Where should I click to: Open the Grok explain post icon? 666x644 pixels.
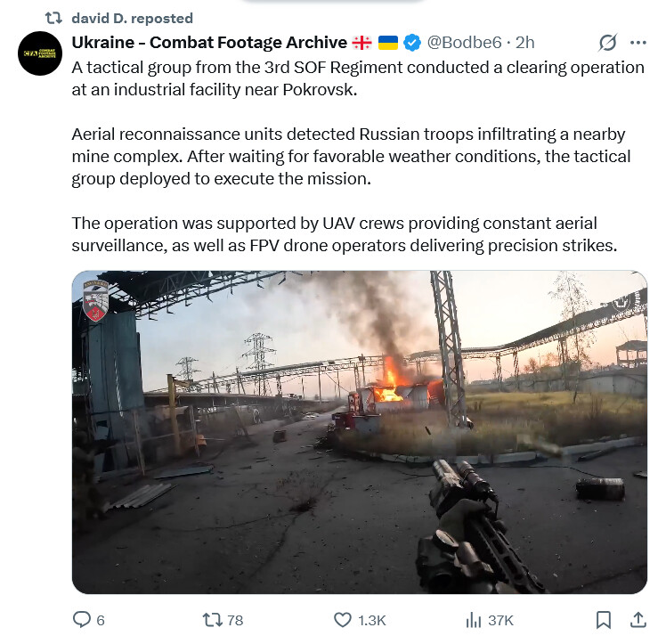(x=608, y=43)
